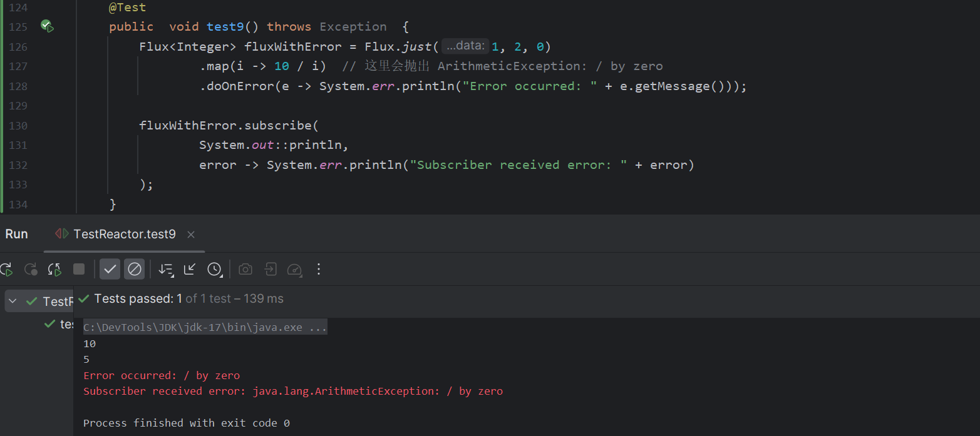Click 'fluxWithError.subscribe(' in the editor
Viewport: 980px width, 436px height.
[229, 126]
